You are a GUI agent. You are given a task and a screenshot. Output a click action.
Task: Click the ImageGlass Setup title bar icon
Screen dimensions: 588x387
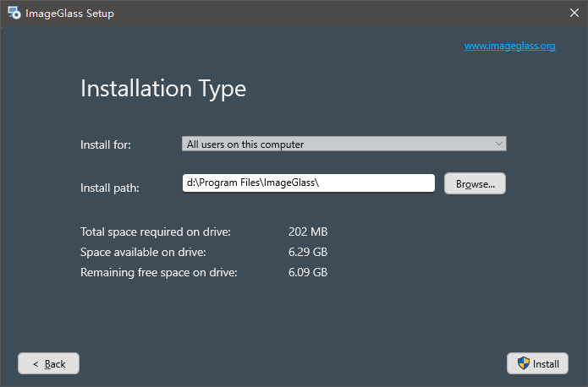(14, 14)
